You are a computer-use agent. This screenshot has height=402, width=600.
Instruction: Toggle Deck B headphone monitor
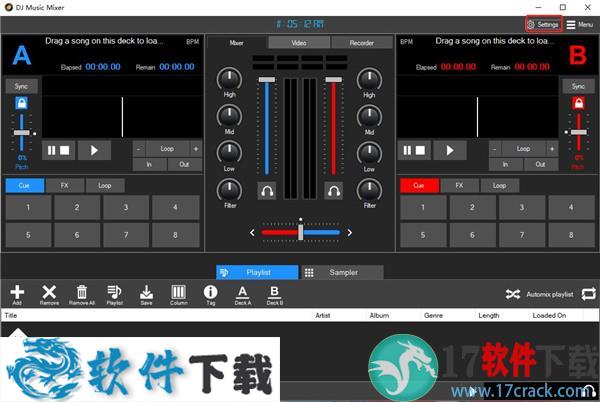click(334, 191)
